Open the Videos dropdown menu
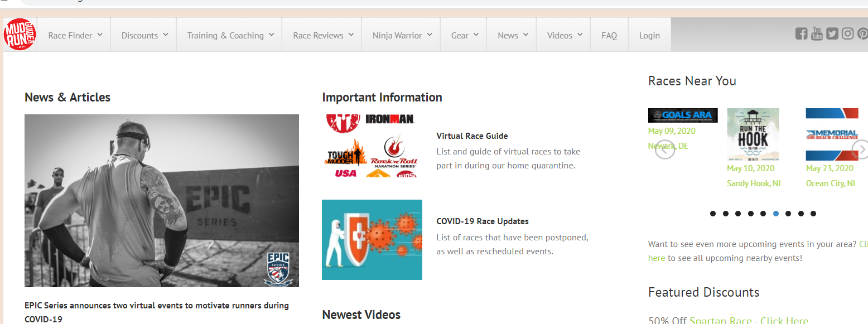868x324 pixels. [x=565, y=35]
